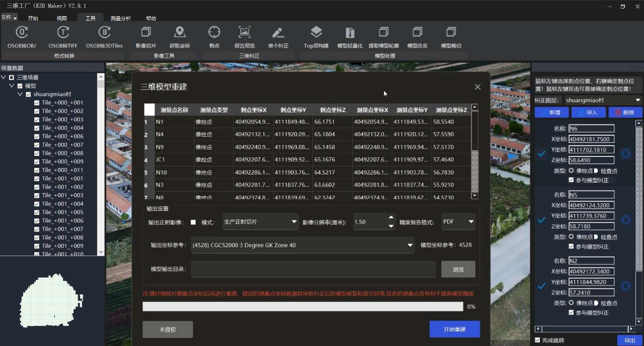Open the 帮助 menu

tap(150, 18)
